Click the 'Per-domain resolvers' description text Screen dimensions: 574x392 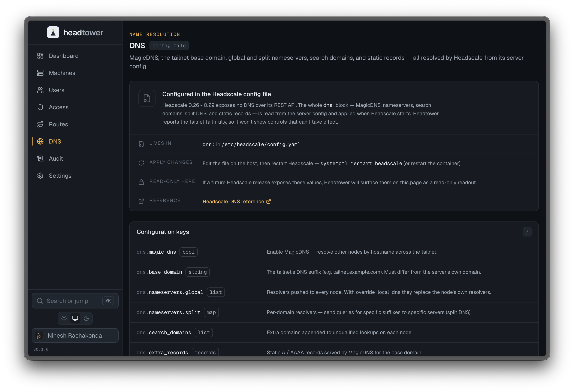click(369, 313)
